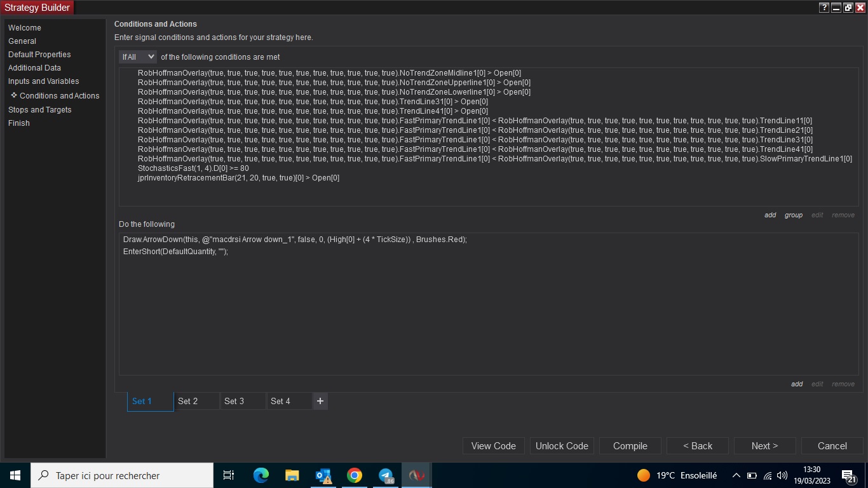868x488 pixels.
Task: Add a new condition via conditions add link
Action: pos(770,215)
